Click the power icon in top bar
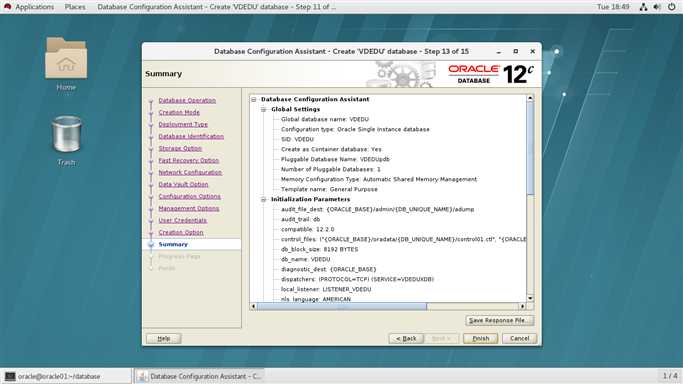This screenshot has height=384, width=683. (671, 7)
